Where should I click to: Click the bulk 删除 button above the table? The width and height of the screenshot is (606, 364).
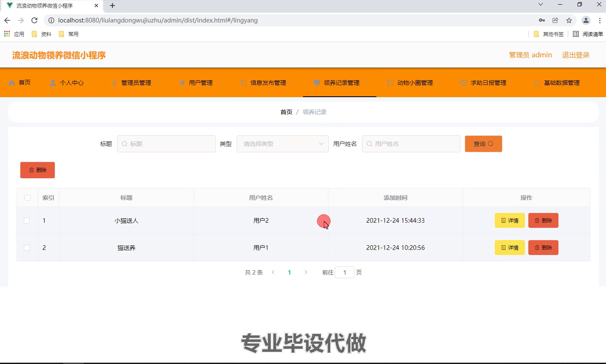click(x=37, y=170)
